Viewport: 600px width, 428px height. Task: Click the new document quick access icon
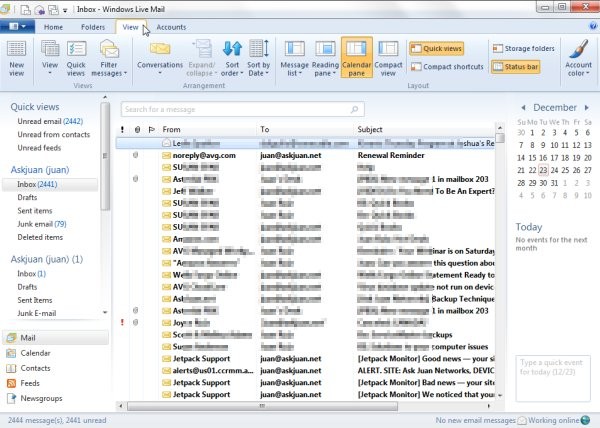click(x=25, y=9)
